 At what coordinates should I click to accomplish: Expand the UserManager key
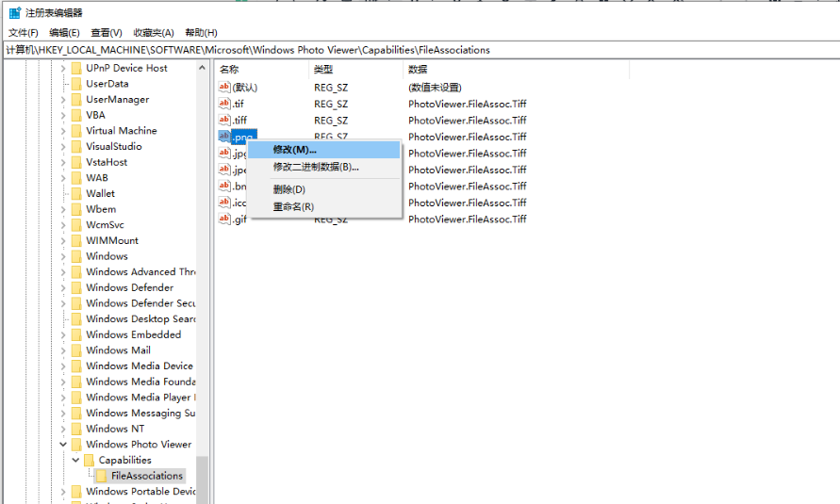63,100
